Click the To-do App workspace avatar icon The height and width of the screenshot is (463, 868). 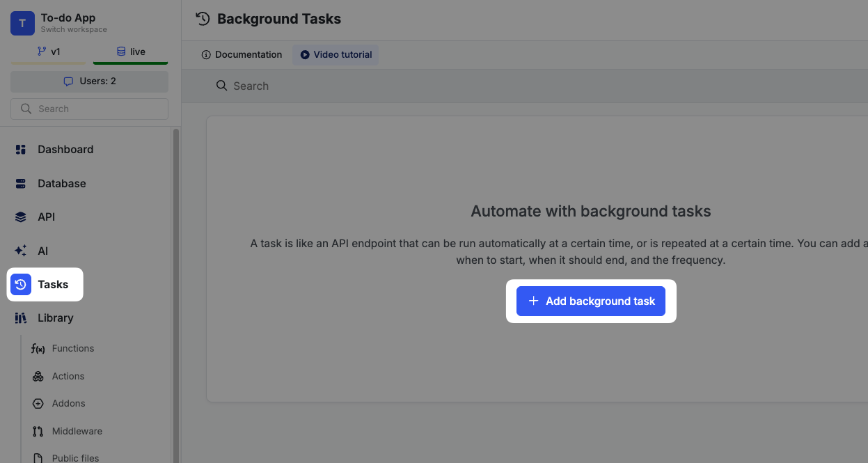22,23
